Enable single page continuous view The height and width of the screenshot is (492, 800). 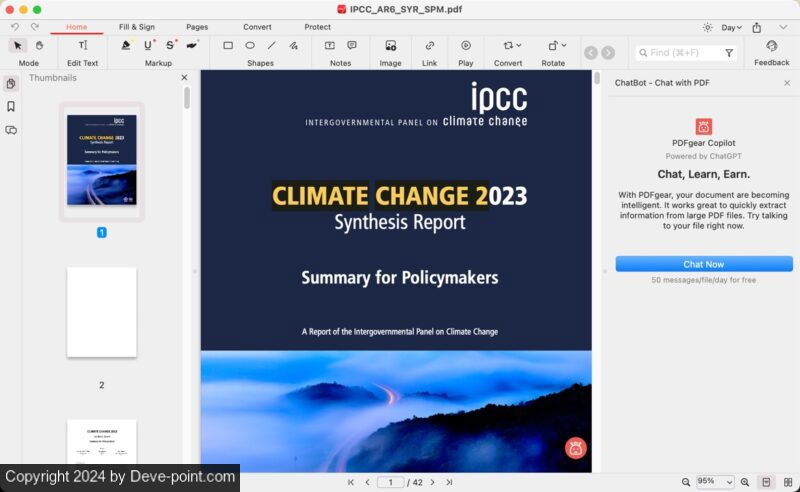(x=766, y=482)
